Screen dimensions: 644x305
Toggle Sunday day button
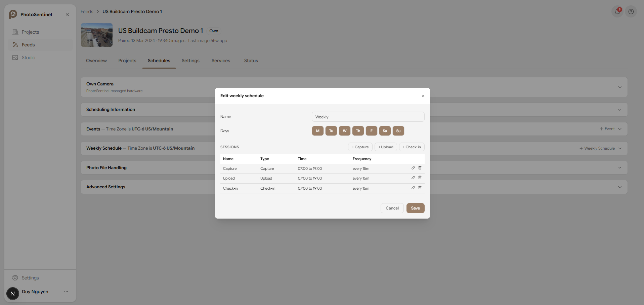coord(398,131)
